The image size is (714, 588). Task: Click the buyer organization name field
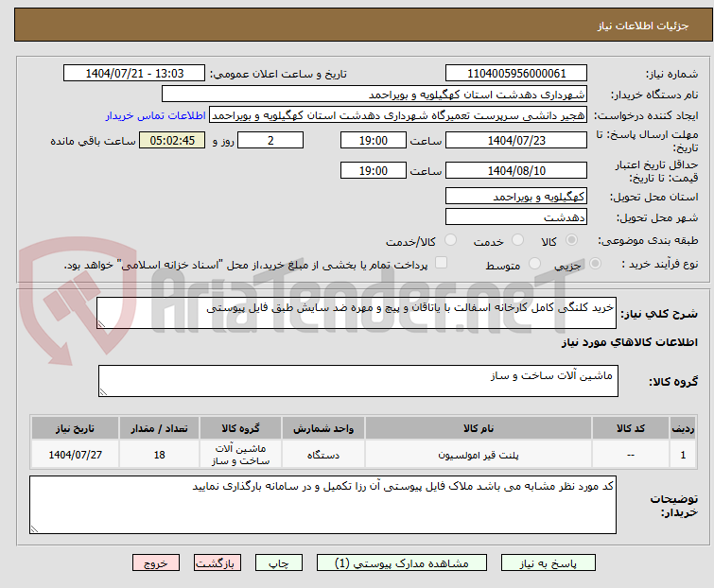coord(374,95)
